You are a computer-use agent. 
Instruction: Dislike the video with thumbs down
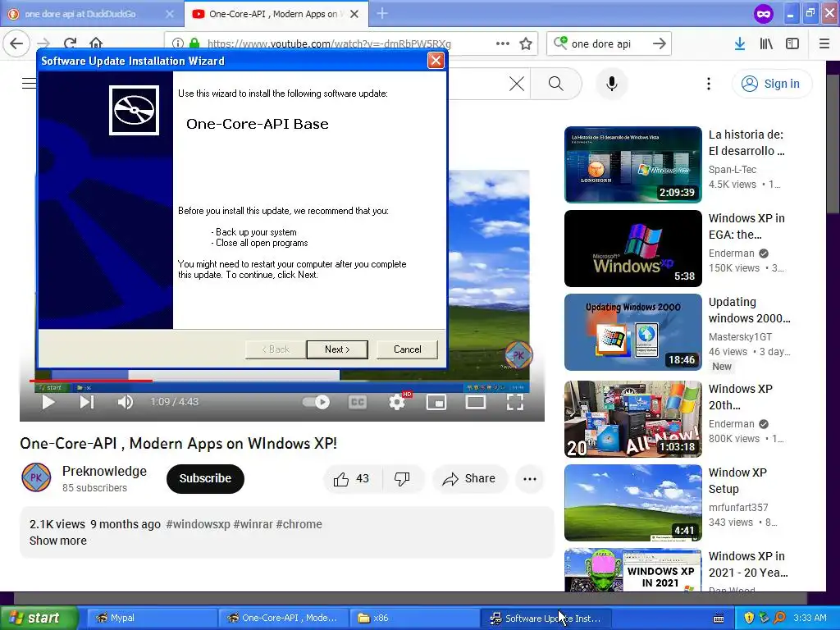point(402,479)
